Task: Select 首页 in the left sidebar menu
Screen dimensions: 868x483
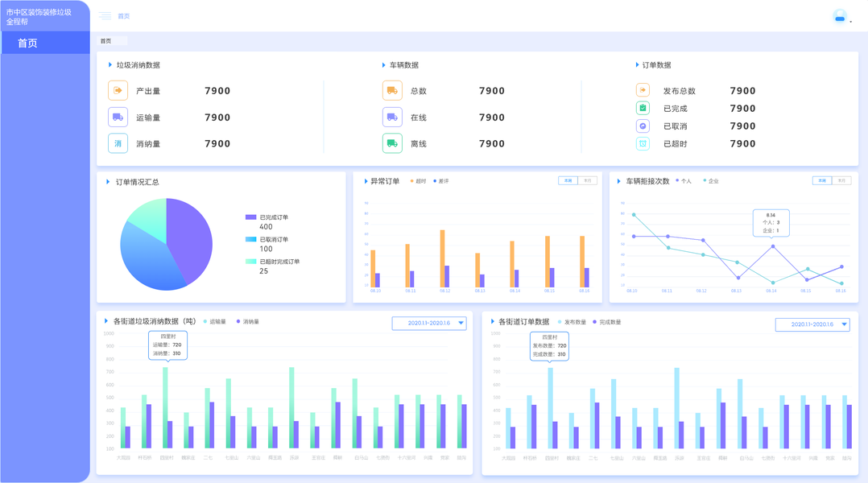Action: click(x=45, y=43)
